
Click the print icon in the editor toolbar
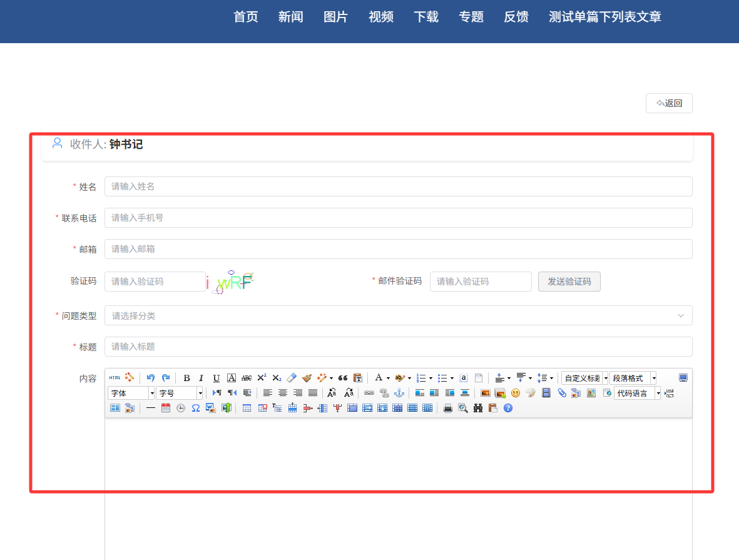447,408
